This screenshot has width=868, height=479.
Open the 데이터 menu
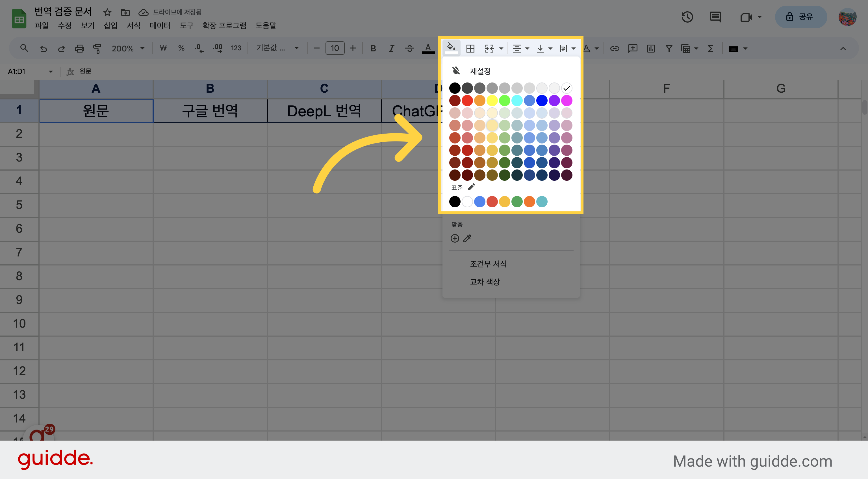pyautogui.click(x=160, y=26)
